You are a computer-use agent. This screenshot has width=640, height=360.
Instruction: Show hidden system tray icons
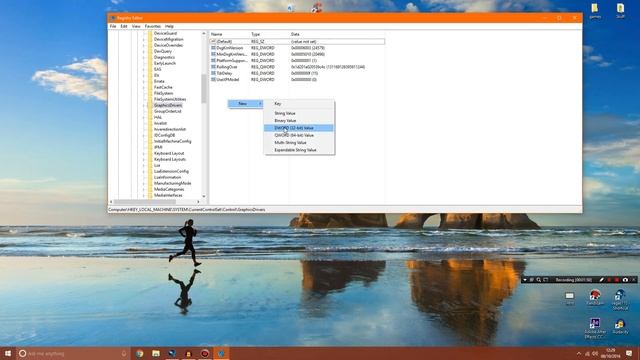pos(579,353)
